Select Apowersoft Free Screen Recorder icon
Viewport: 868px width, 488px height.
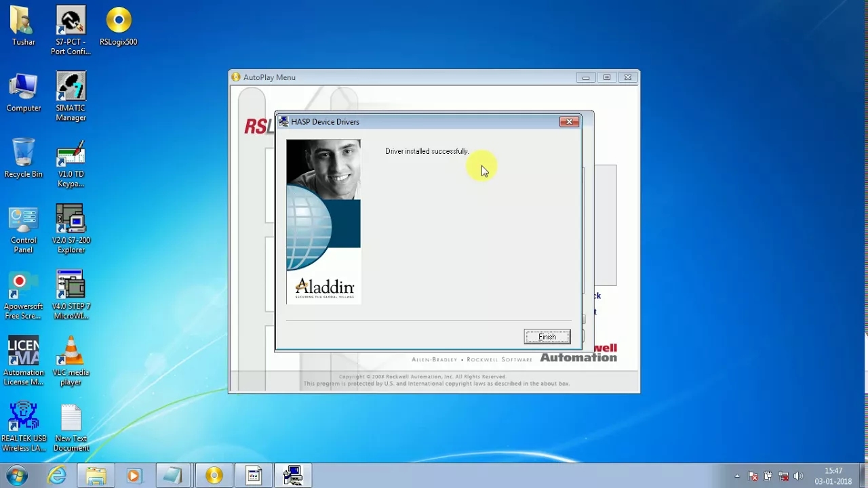coord(24,296)
